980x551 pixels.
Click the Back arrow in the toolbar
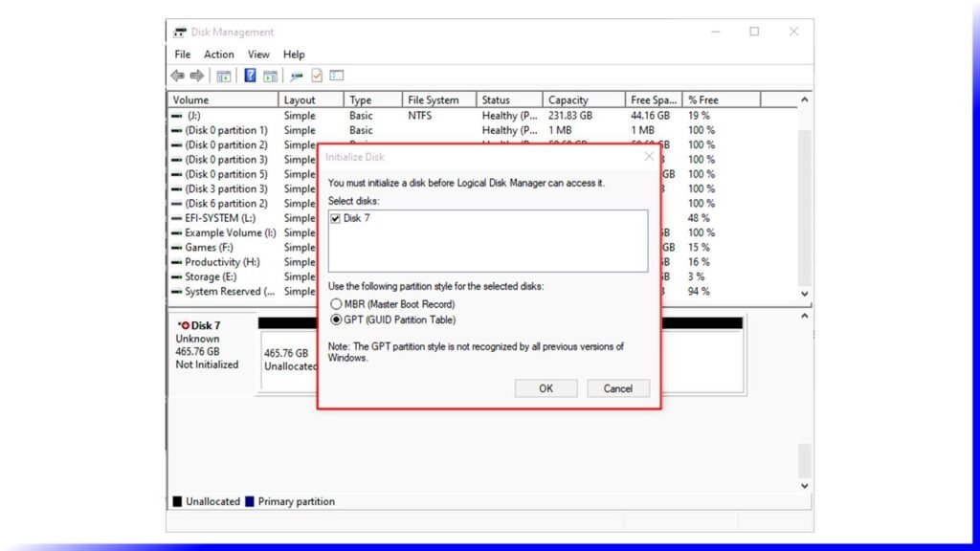177,76
